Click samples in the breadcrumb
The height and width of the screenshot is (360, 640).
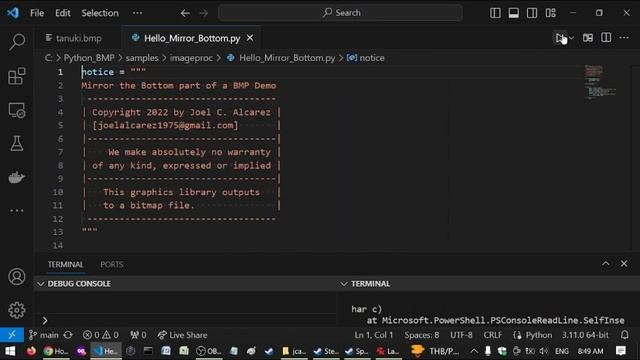click(142, 58)
